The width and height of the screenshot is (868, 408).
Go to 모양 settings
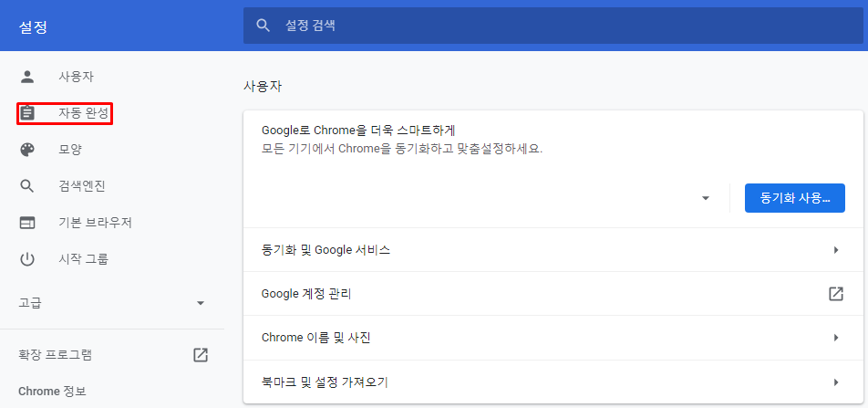70,150
